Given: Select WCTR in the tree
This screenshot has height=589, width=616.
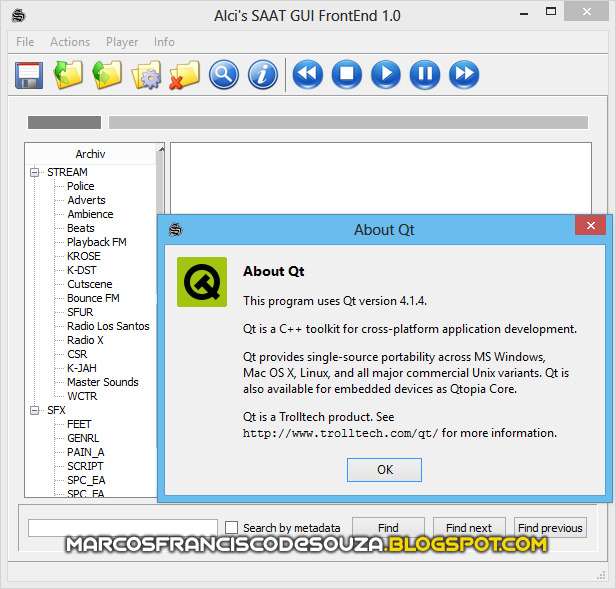Looking at the screenshot, I should tap(82, 396).
